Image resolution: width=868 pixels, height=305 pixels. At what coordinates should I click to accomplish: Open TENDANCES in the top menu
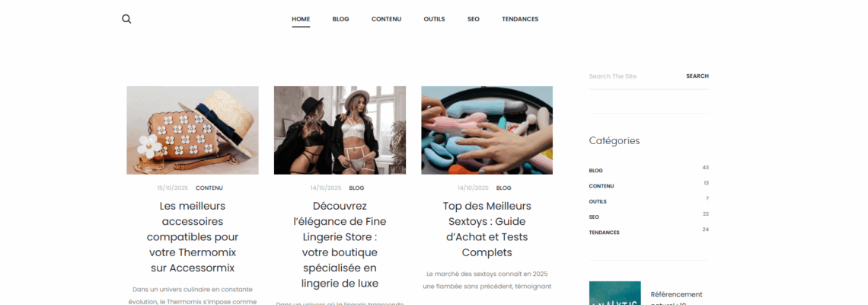click(520, 19)
